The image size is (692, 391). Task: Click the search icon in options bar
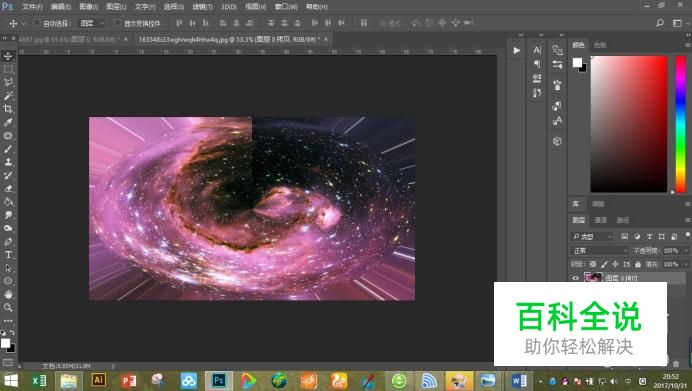point(659,23)
